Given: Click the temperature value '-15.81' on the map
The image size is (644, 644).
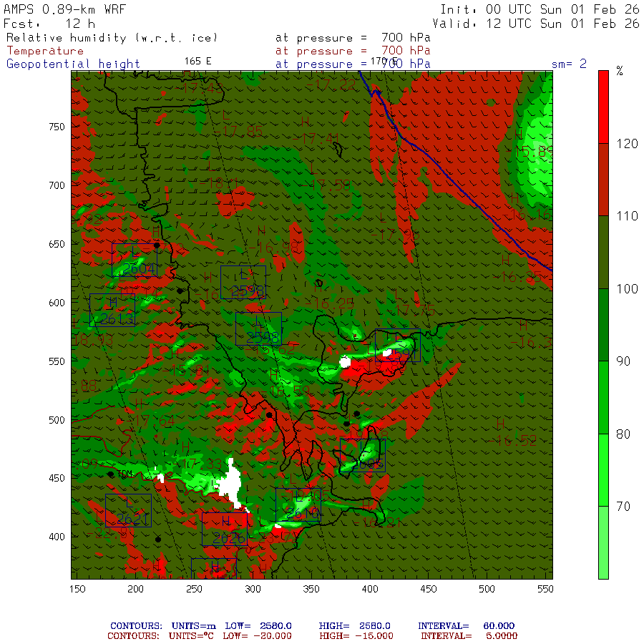Looking at the screenshot, I should [x=186, y=371].
